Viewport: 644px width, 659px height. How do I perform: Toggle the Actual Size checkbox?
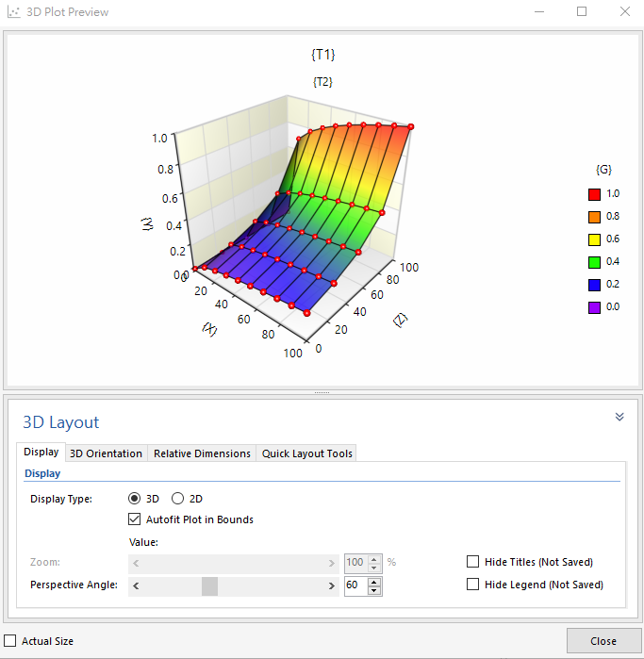tap(10, 641)
